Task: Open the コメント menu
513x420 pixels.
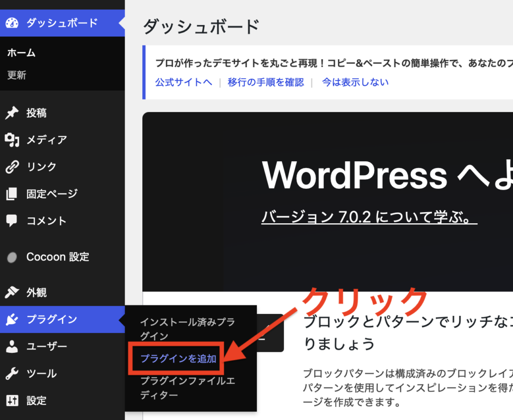Action: 62,221
